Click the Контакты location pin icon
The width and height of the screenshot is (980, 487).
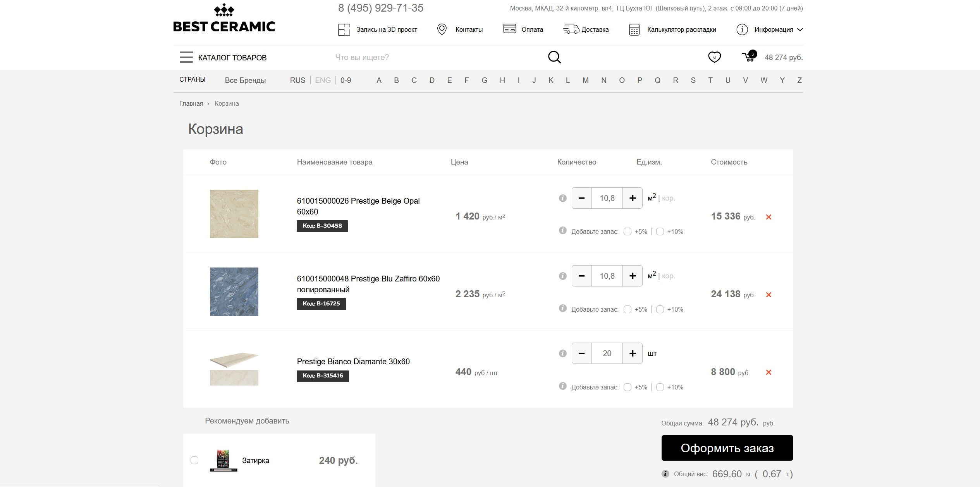[442, 29]
